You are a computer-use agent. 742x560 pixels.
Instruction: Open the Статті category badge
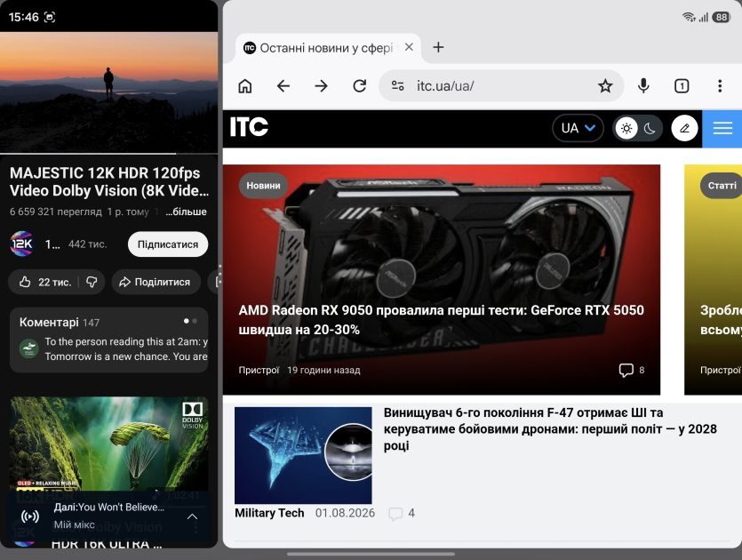pos(722,186)
